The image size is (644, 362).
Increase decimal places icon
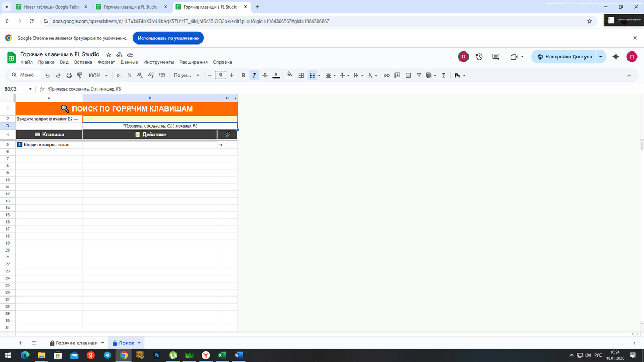click(150, 75)
